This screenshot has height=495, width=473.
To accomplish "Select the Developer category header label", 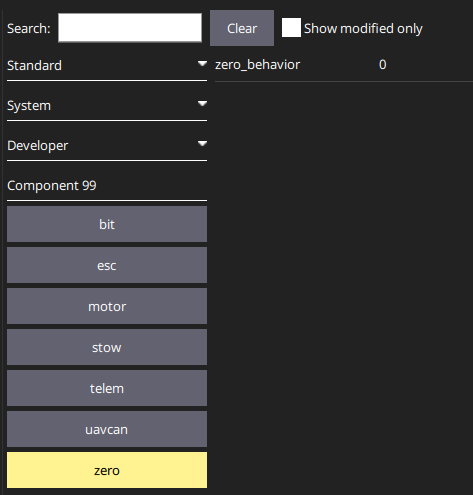I will pos(38,146).
